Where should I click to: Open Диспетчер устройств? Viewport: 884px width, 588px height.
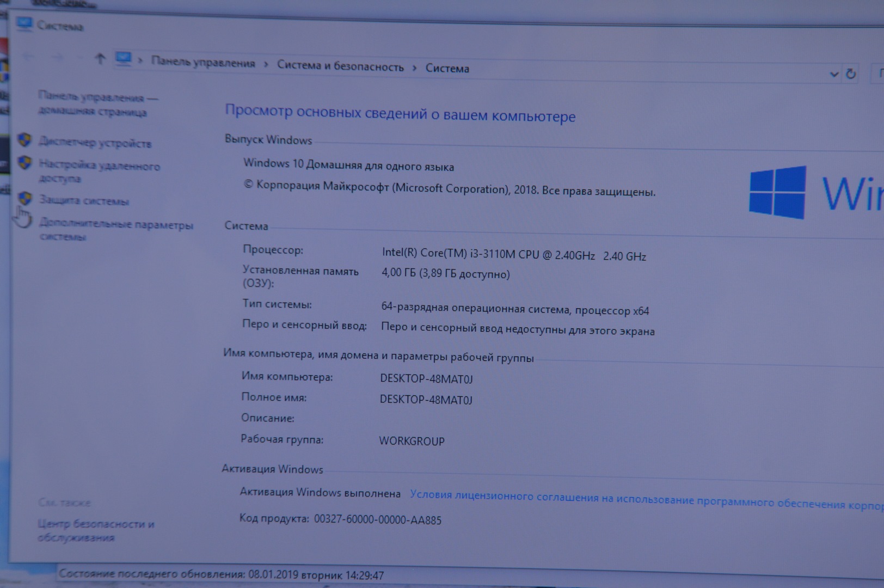coord(95,143)
